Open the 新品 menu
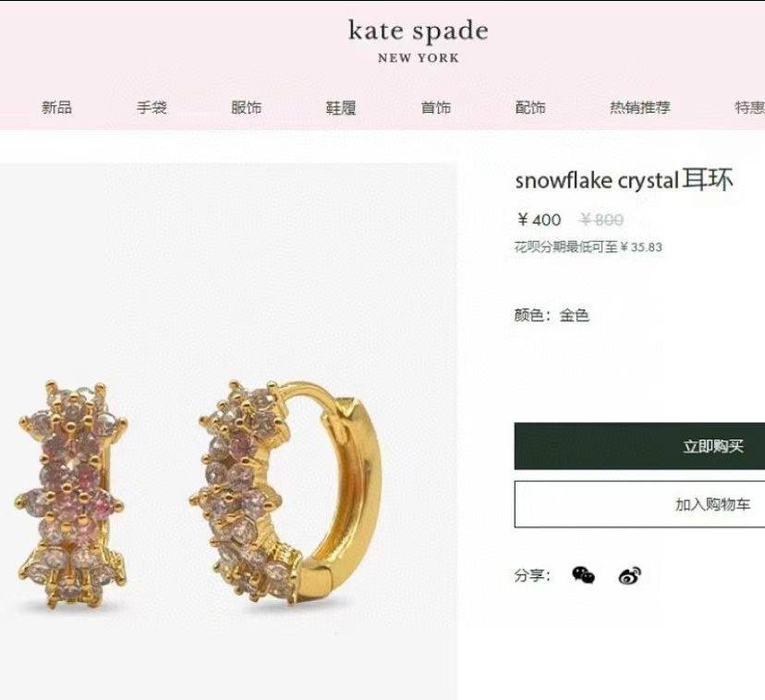Viewport: 765px width, 700px height. click(57, 107)
